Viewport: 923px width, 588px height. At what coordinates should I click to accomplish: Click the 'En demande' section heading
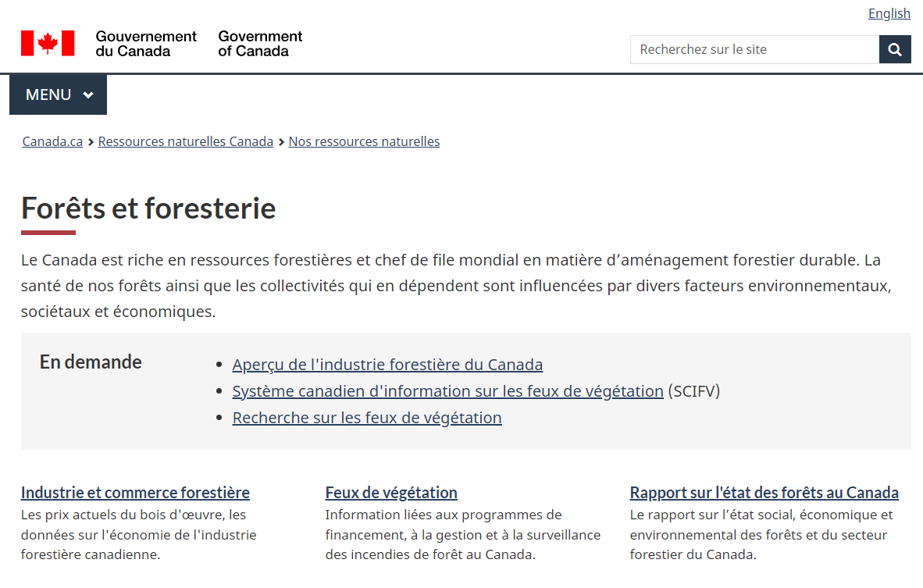[x=91, y=362]
